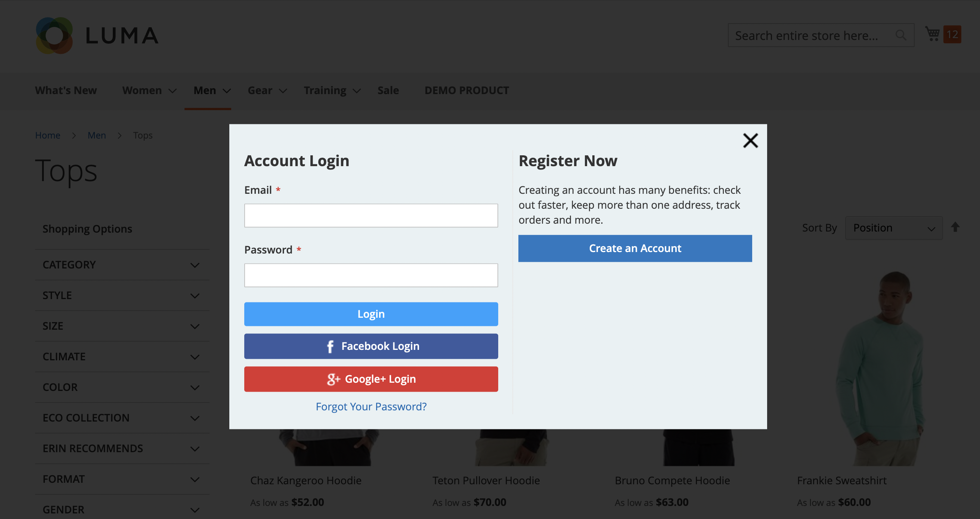Open the shopping cart with 12 items
Screen dimensions: 980x519
[x=933, y=34]
